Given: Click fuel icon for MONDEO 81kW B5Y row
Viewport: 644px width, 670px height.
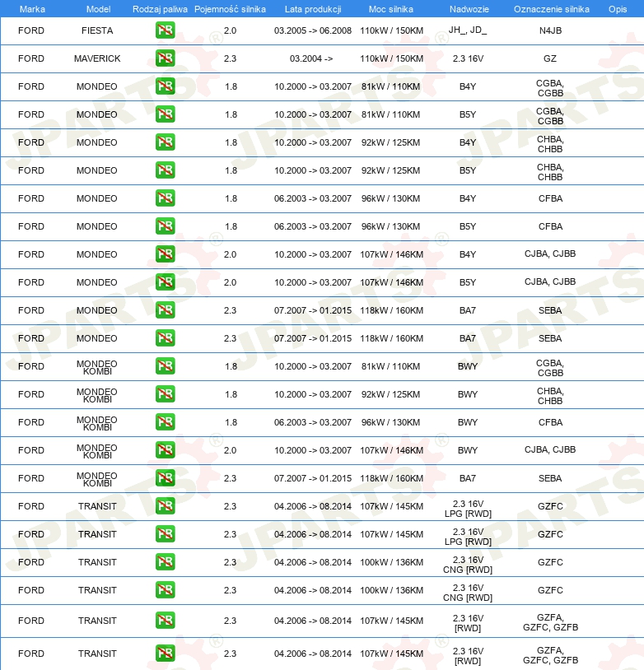Looking at the screenshot, I should 165,114.
